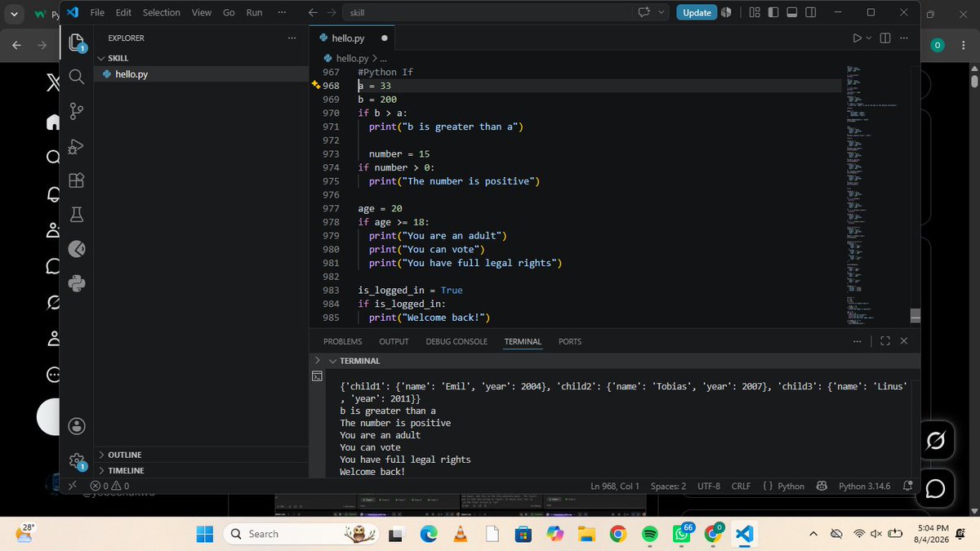
Task: Open hello.py in the Explorer tree
Action: pos(200,73)
